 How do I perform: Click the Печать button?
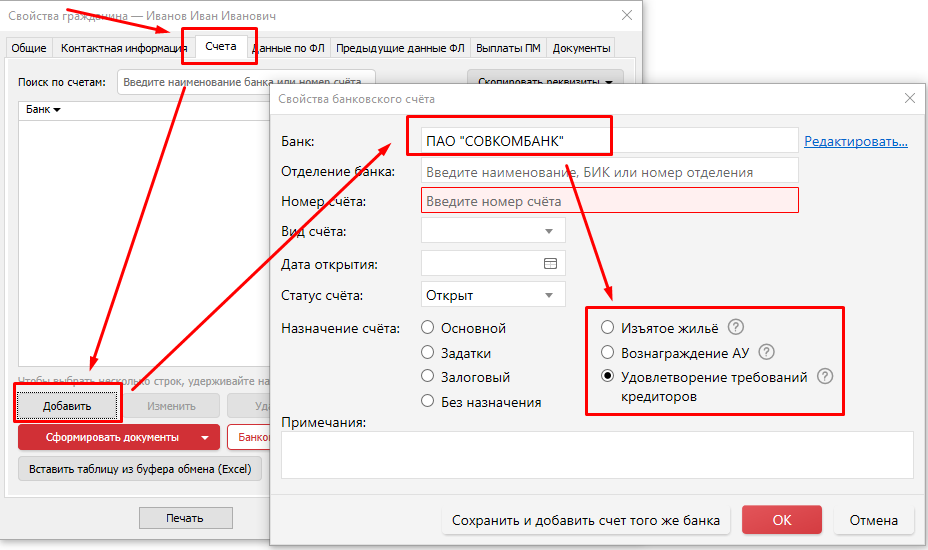[185, 518]
